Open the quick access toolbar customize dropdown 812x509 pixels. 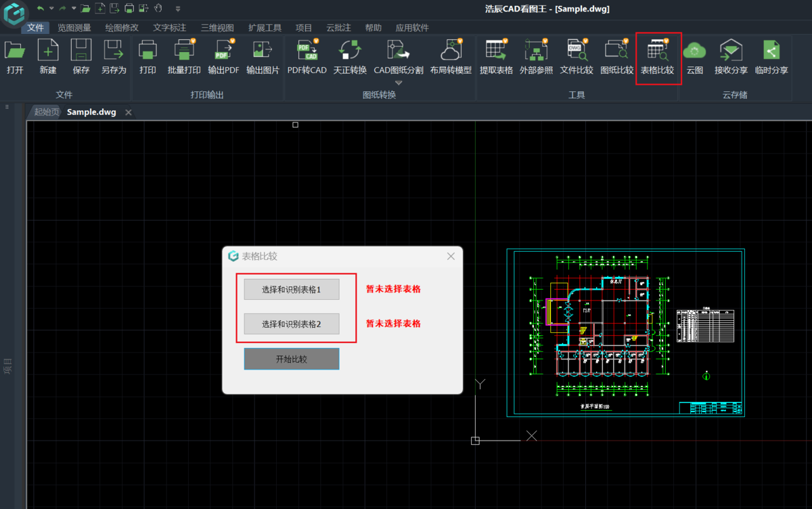178,9
